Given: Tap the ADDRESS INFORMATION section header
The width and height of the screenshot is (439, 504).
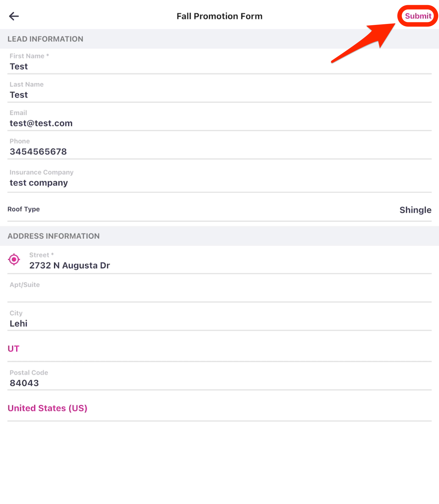Looking at the screenshot, I should [54, 236].
